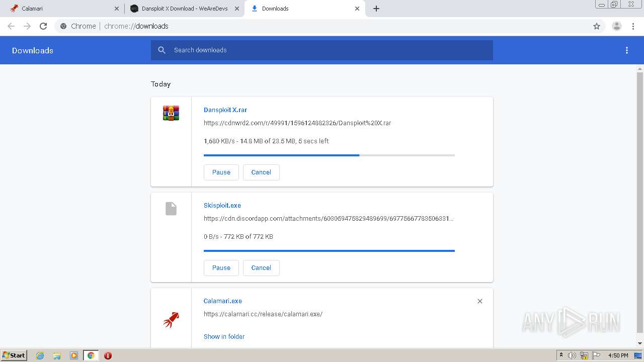644x362 pixels.
Task: Click the calamari.cc release source URL
Action: (263, 314)
